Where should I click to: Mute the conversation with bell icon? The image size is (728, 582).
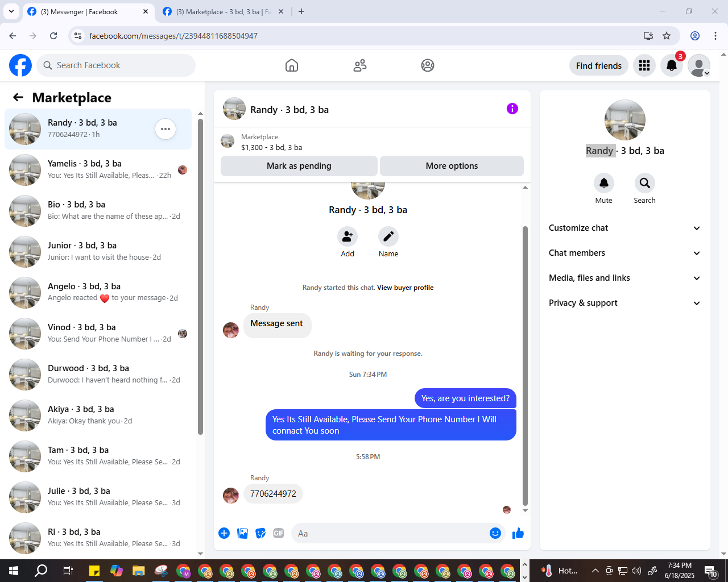(604, 183)
